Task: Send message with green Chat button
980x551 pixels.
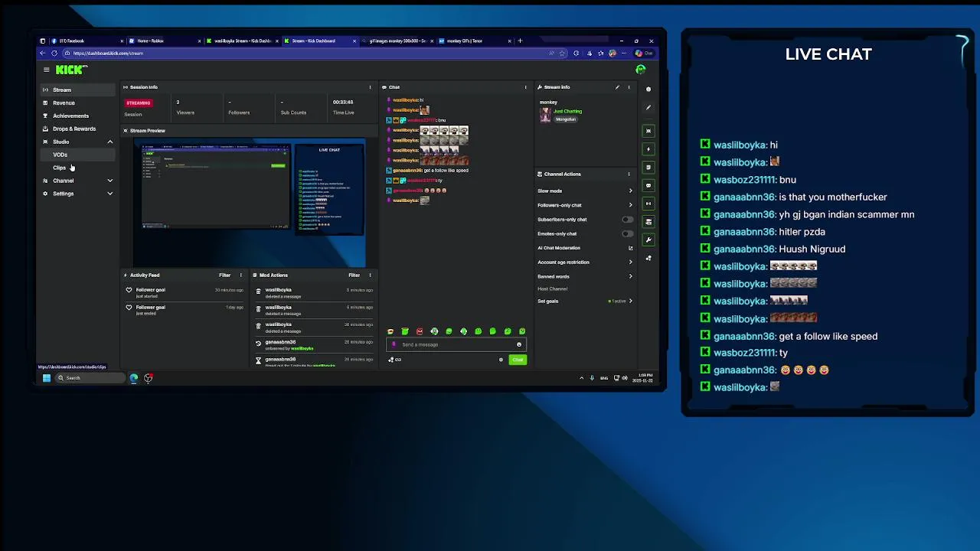Action: click(518, 360)
